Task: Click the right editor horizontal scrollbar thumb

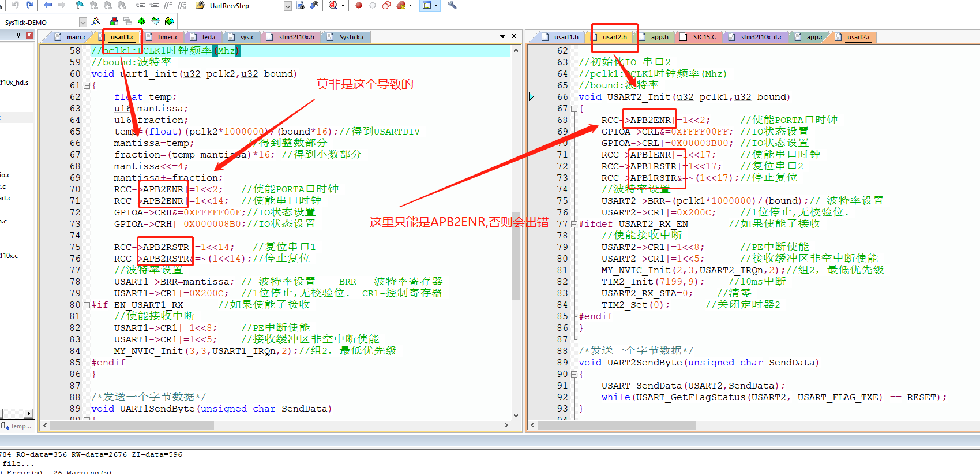Action: tap(617, 425)
